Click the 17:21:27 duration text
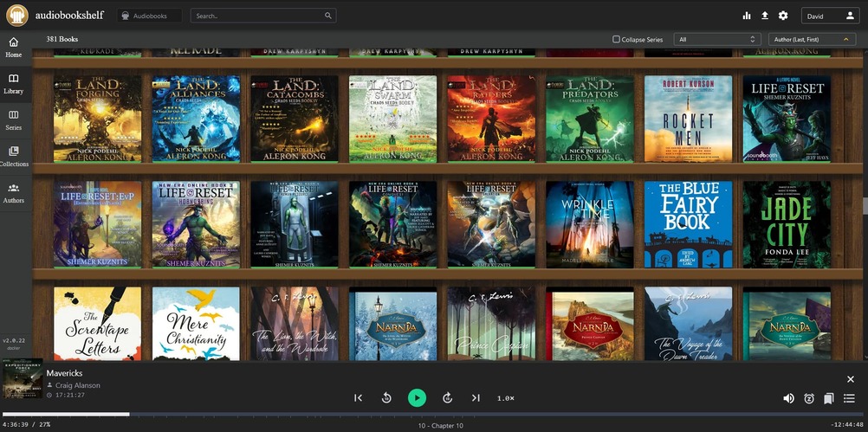This screenshot has width=868, height=432. tap(69, 395)
